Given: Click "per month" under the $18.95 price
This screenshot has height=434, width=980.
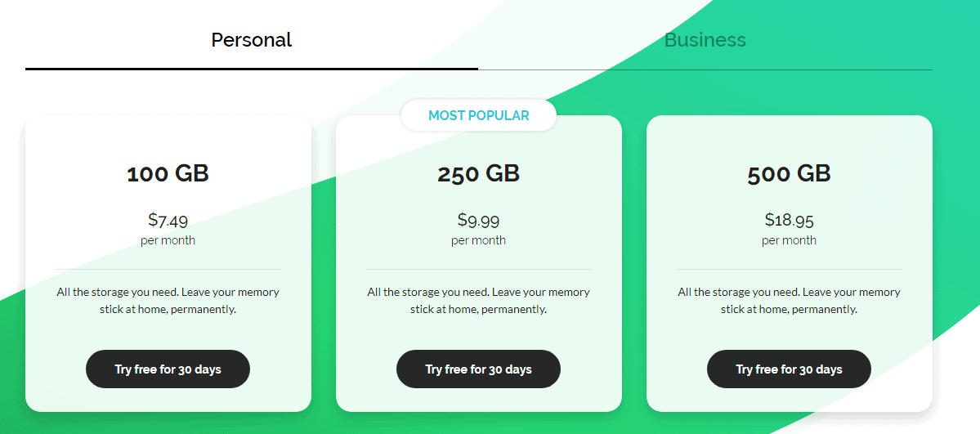Looking at the screenshot, I should (789, 240).
